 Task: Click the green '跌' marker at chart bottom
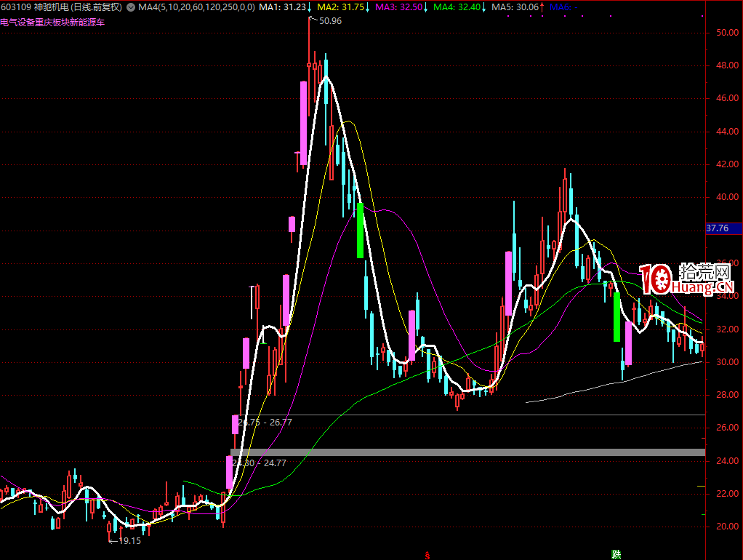click(x=617, y=555)
